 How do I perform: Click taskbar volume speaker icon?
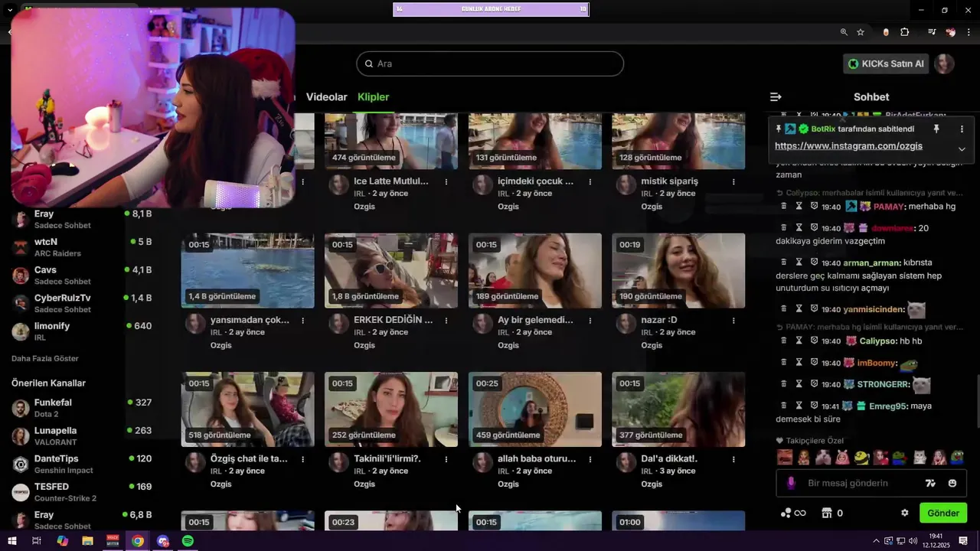pos(913,541)
